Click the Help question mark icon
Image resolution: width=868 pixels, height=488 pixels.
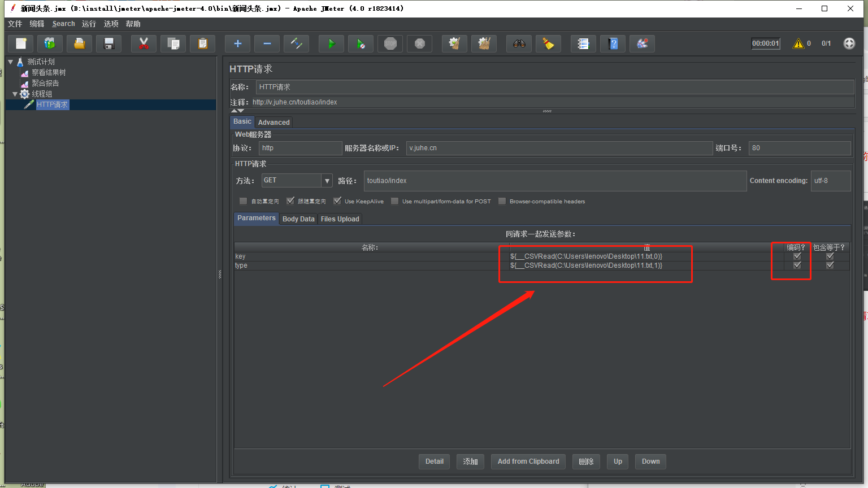[613, 43]
